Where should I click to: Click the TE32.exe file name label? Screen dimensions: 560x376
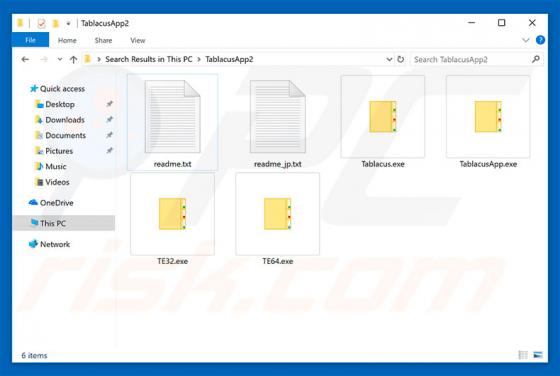[x=172, y=261]
